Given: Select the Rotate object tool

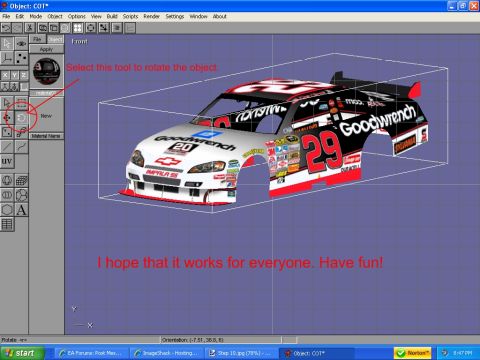Looking at the screenshot, I should (21, 117).
